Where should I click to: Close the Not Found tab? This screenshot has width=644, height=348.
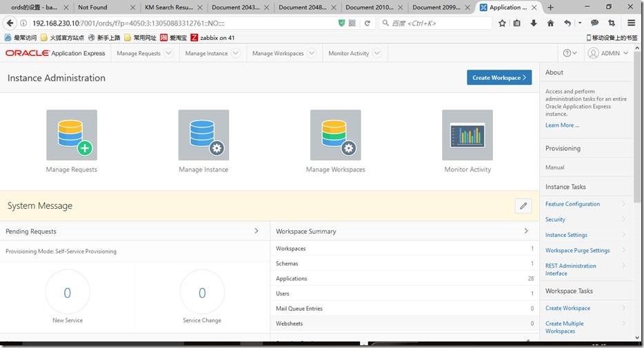(132, 8)
